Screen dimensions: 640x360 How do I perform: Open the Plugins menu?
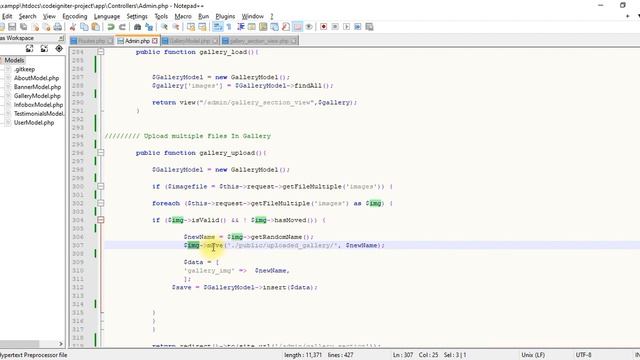(225, 16)
